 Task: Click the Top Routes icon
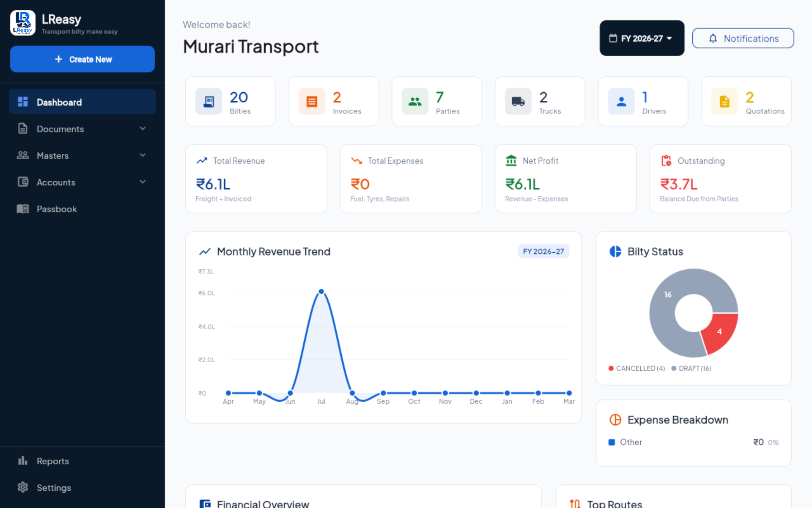tap(575, 503)
